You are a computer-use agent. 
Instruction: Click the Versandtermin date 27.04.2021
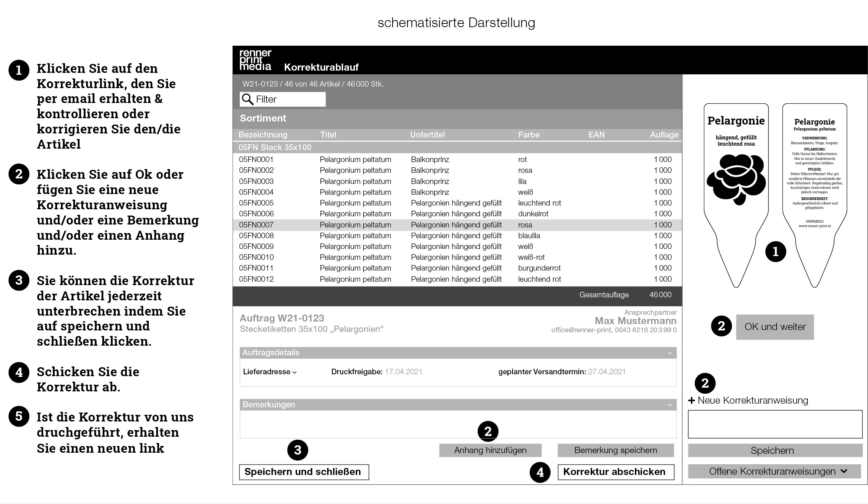pyautogui.click(x=607, y=372)
